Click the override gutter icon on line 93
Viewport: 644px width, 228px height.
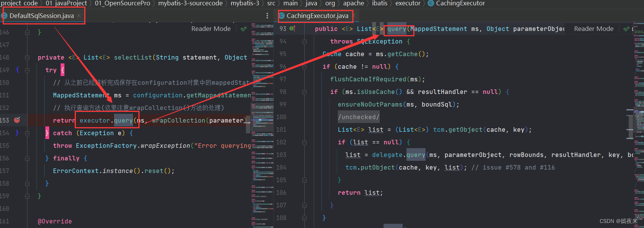point(292,28)
